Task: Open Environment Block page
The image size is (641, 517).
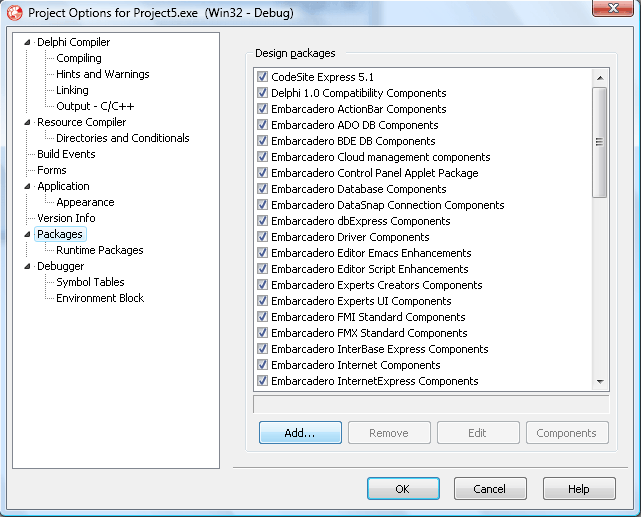Action: [100, 298]
